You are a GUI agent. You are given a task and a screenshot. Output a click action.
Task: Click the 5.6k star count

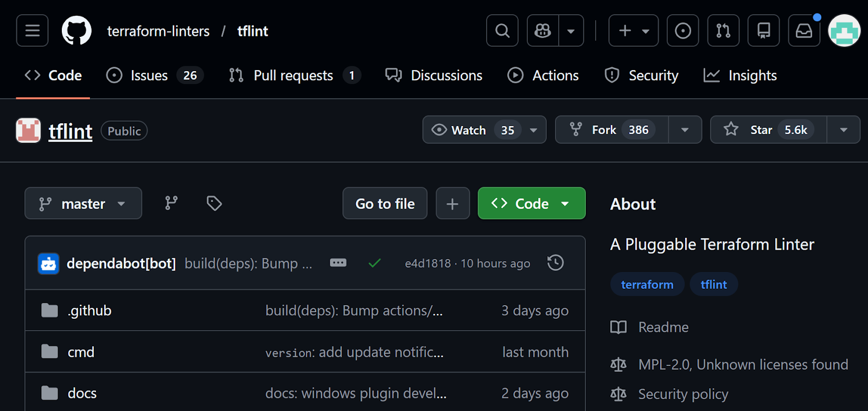pos(796,130)
